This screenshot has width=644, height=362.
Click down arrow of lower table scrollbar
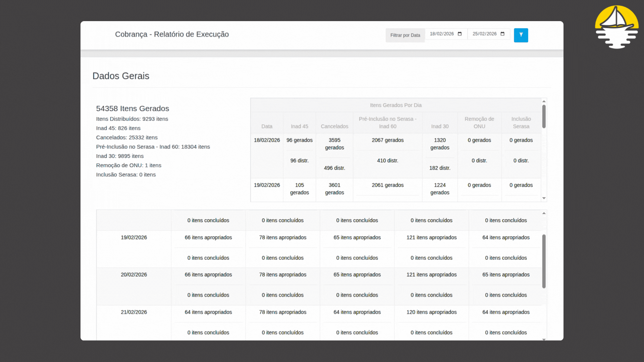544,339
